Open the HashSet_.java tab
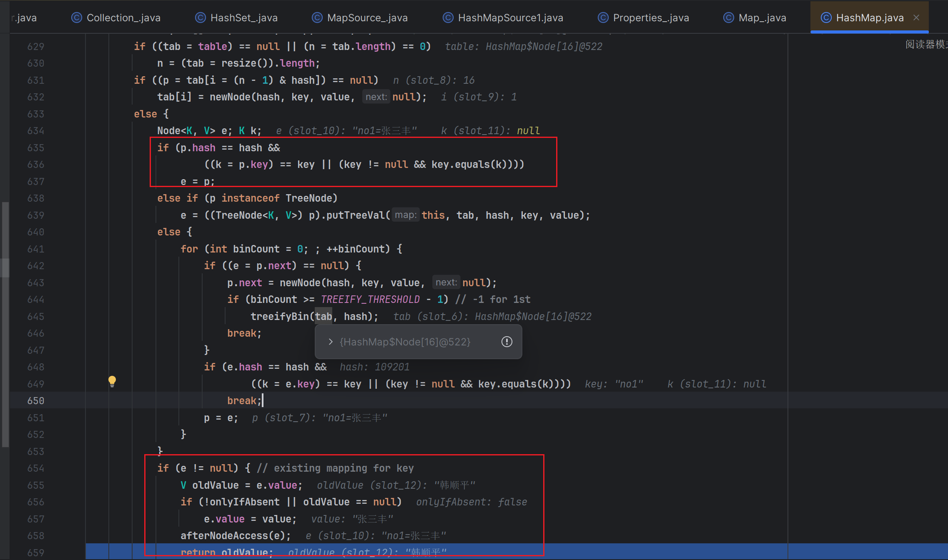 (x=236, y=18)
